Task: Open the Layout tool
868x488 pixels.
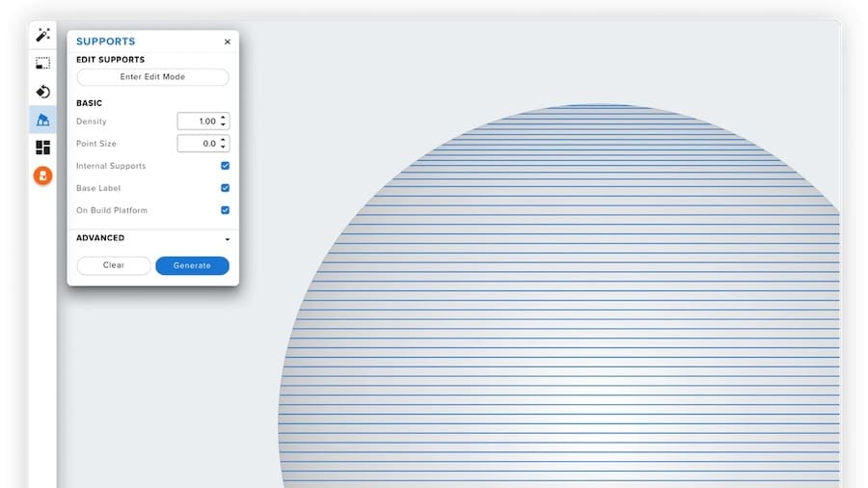Action: 42,148
